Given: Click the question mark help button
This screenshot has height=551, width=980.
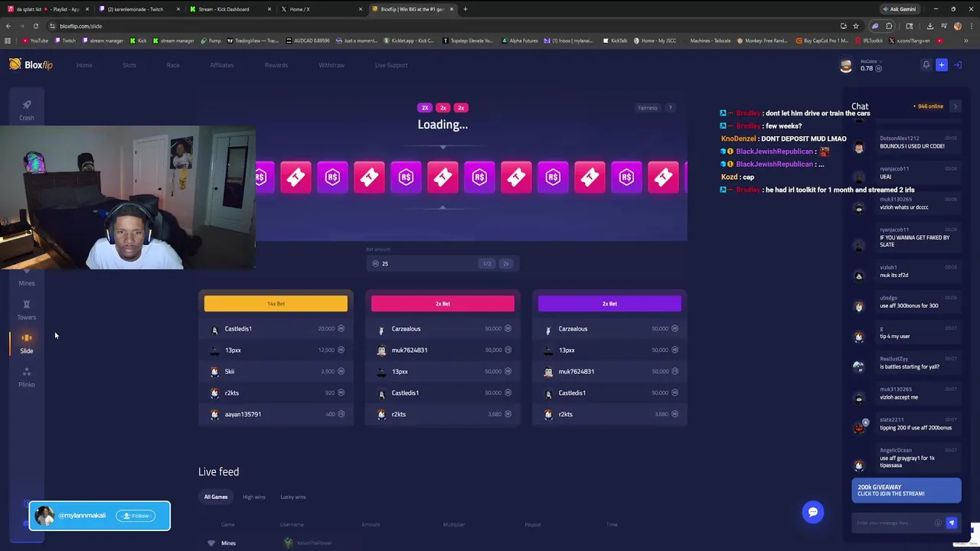Looking at the screenshot, I should 670,108.
